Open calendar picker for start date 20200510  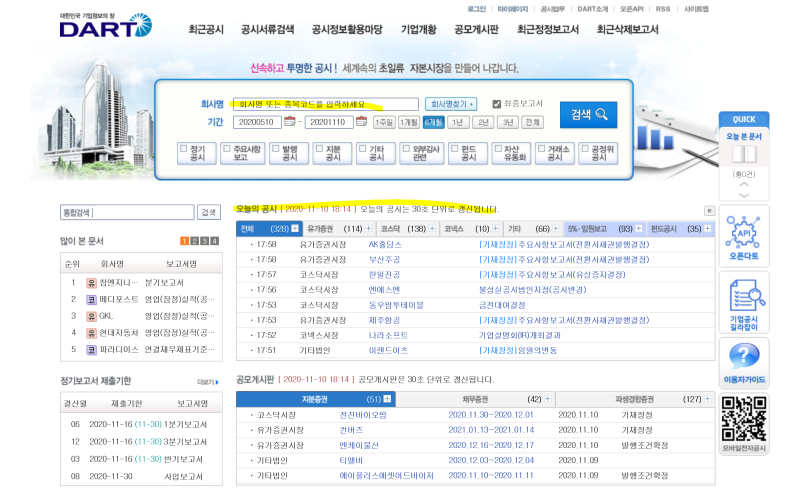(290, 121)
